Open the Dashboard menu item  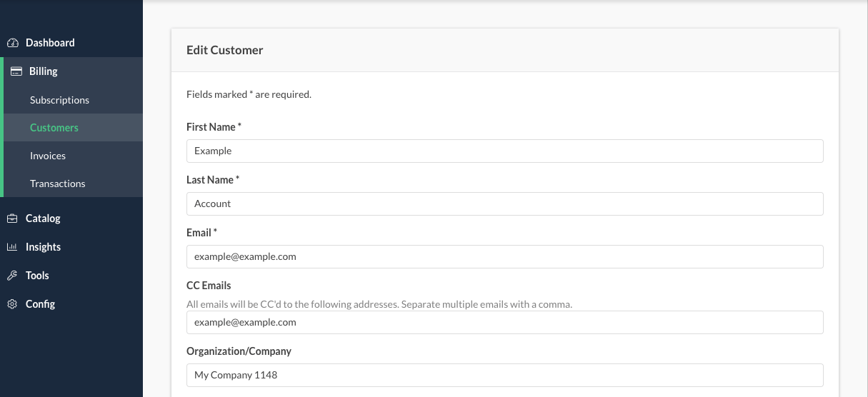tap(50, 43)
